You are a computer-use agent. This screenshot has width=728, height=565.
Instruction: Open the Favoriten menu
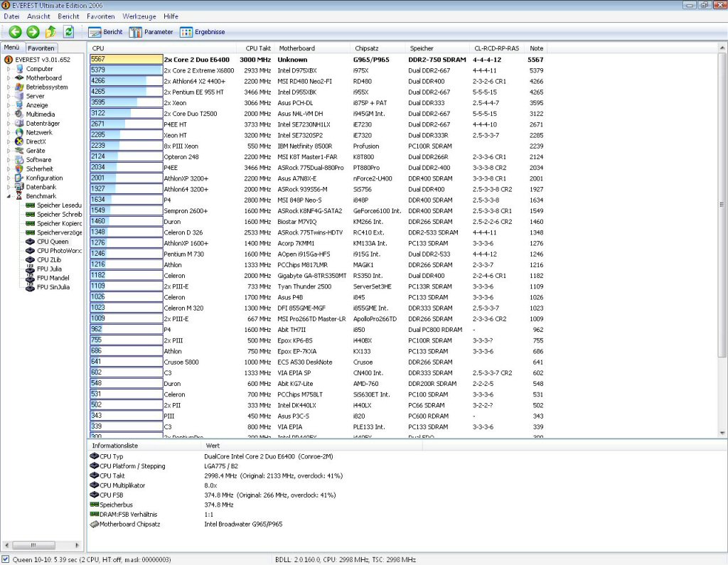(x=100, y=16)
